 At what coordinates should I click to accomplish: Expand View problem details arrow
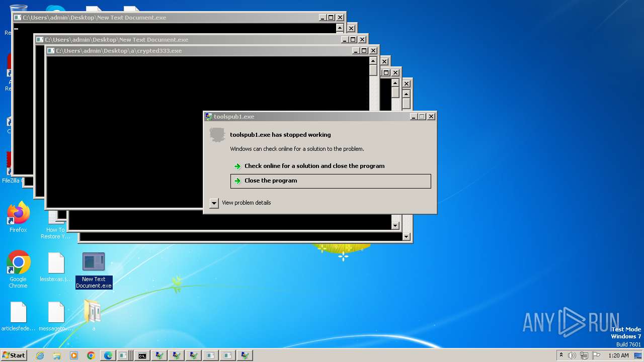point(214,203)
